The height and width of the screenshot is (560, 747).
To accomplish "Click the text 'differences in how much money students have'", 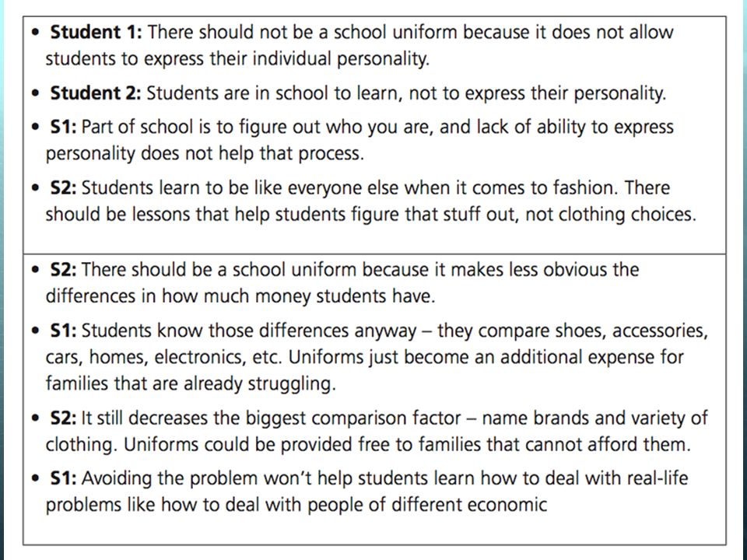I will tap(240, 296).
